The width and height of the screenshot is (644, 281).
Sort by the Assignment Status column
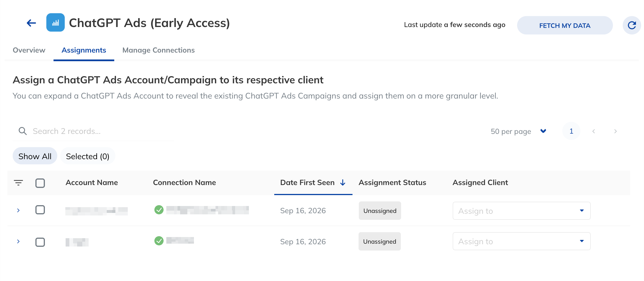pyautogui.click(x=393, y=182)
